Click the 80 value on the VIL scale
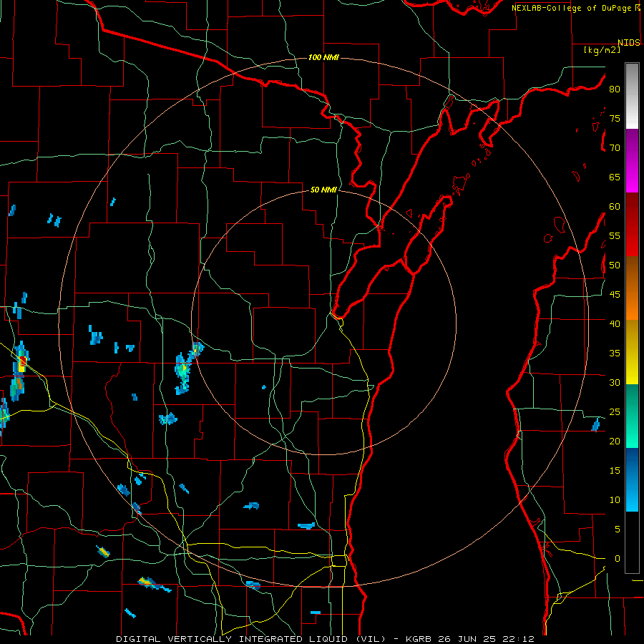 point(615,89)
